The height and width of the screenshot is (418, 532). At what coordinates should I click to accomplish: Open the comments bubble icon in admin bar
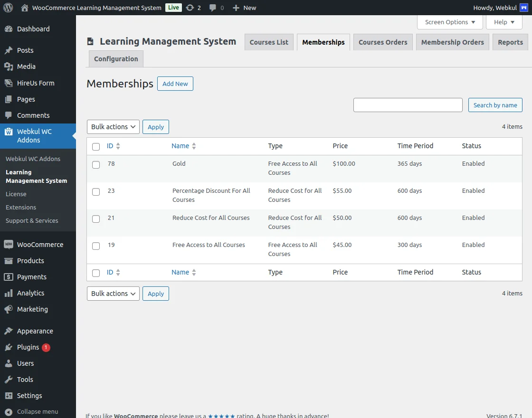coord(213,7)
